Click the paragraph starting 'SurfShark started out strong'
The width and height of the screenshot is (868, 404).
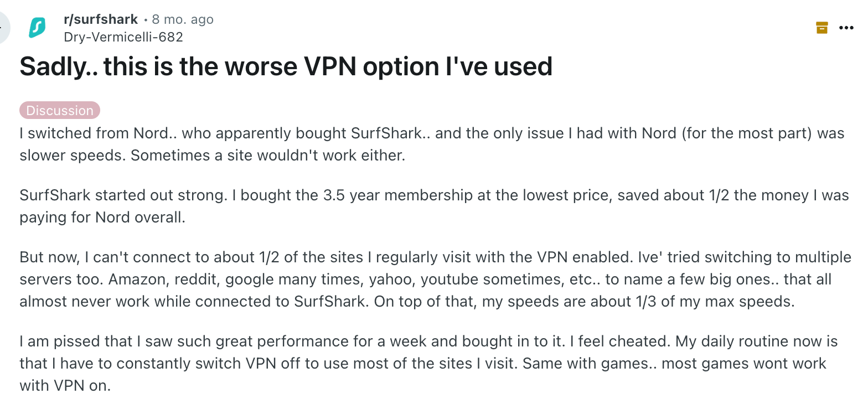point(434,206)
